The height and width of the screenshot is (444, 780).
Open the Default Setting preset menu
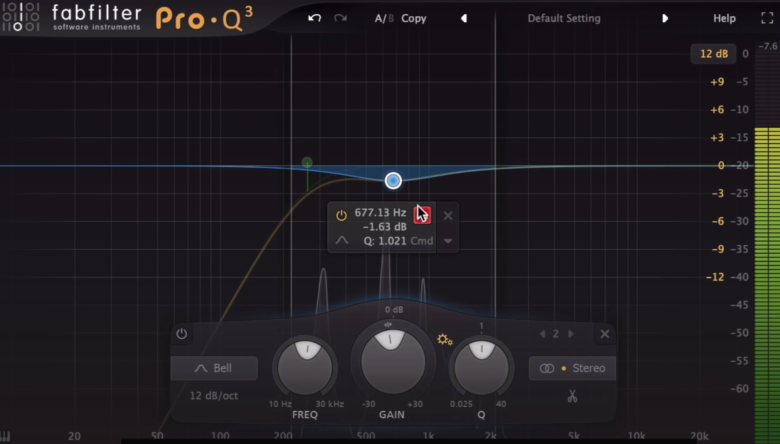(x=564, y=18)
